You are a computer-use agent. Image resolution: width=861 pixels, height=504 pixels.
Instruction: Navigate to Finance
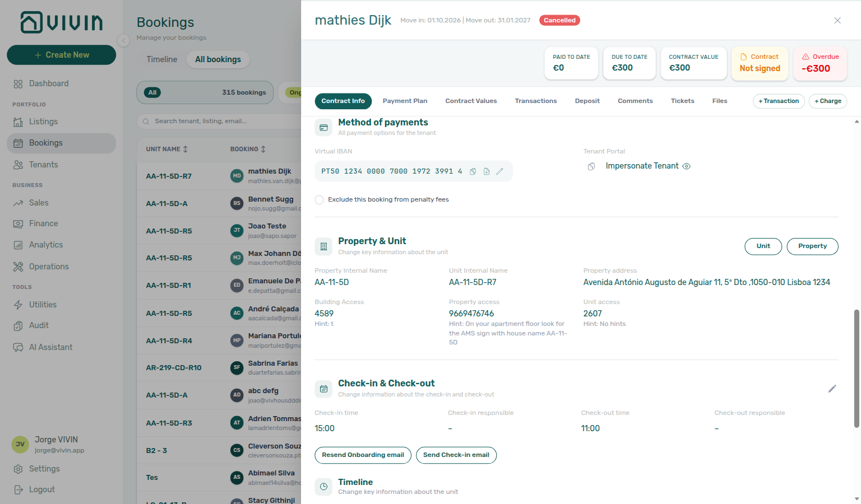coord(62,223)
